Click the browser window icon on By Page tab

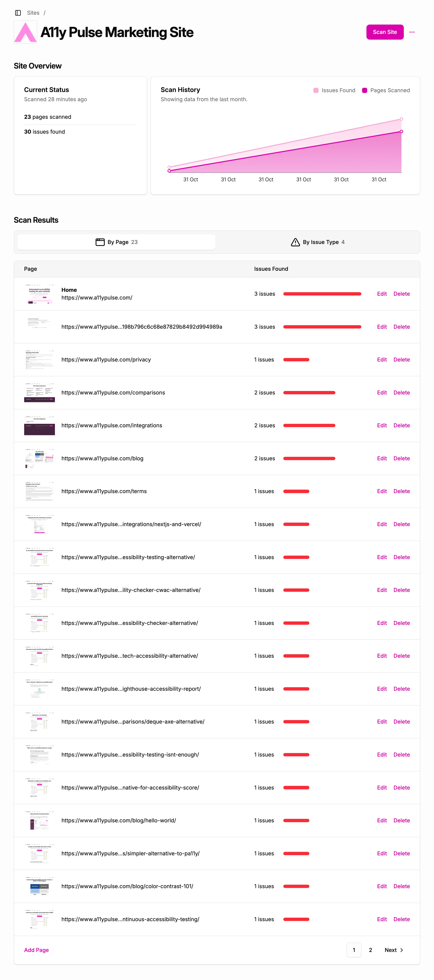click(x=100, y=242)
